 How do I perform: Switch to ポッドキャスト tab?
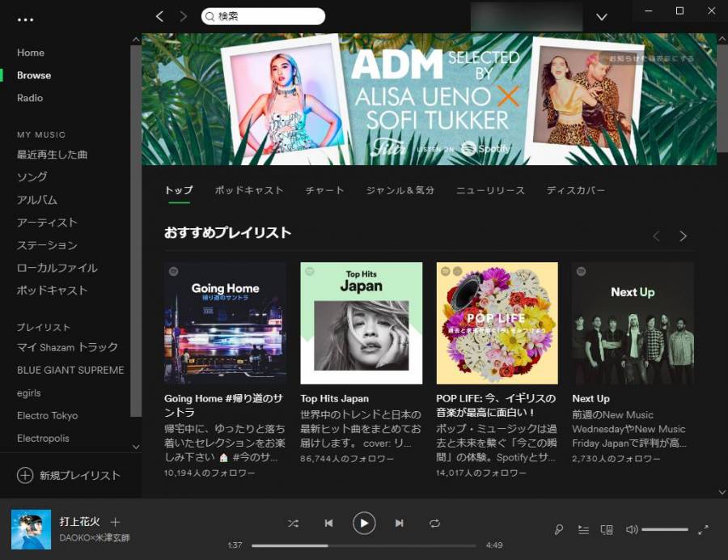point(249,190)
